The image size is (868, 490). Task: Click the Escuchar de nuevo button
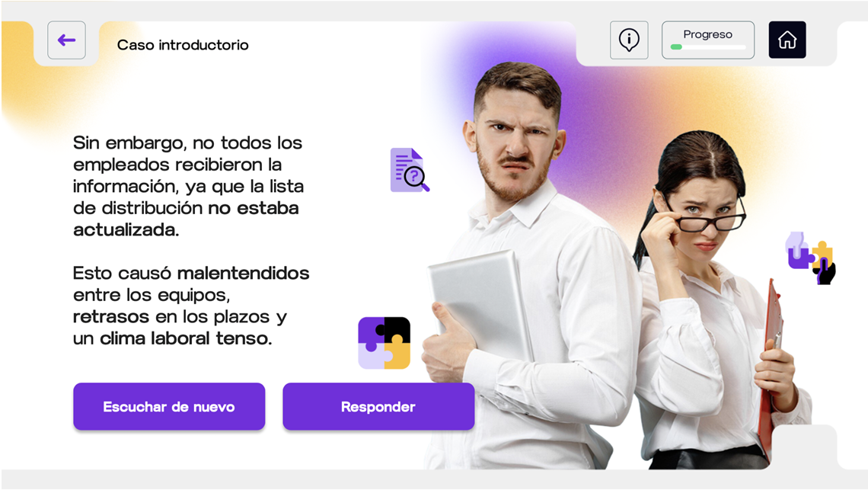click(169, 407)
